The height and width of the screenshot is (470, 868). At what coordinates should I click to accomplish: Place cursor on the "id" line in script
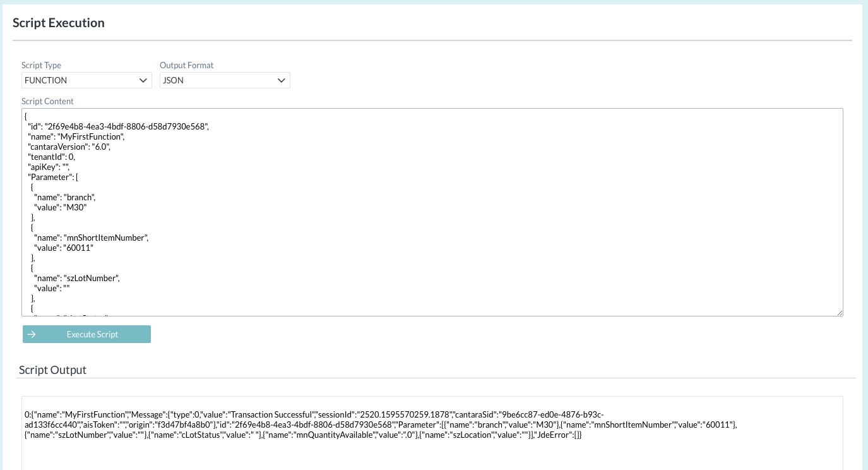tap(118, 126)
